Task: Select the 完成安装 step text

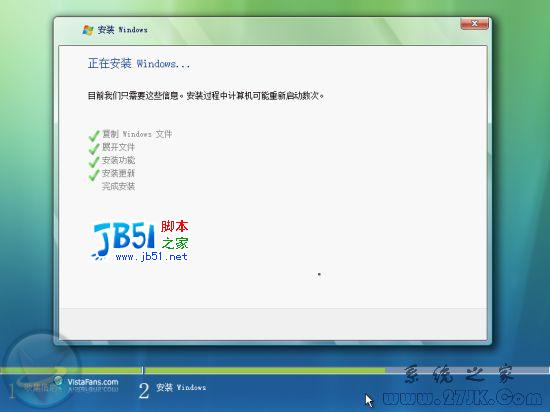Action: click(x=118, y=186)
